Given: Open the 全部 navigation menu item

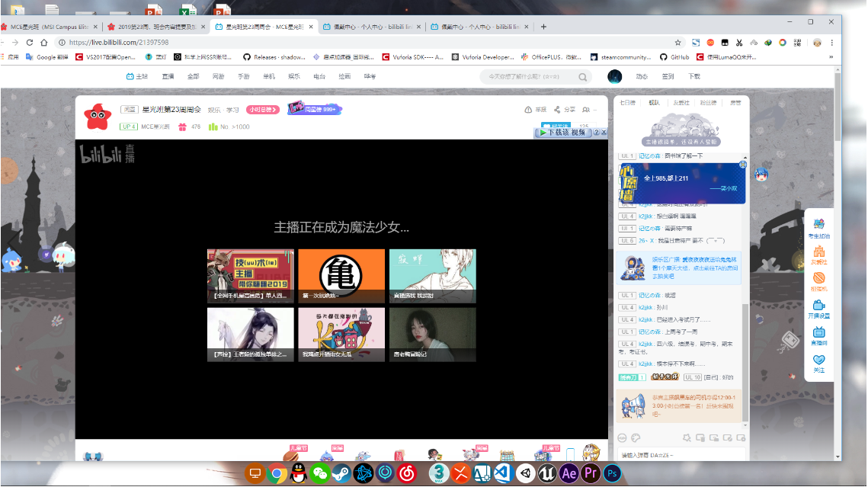Looking at the screenshot, I should 193,76.
